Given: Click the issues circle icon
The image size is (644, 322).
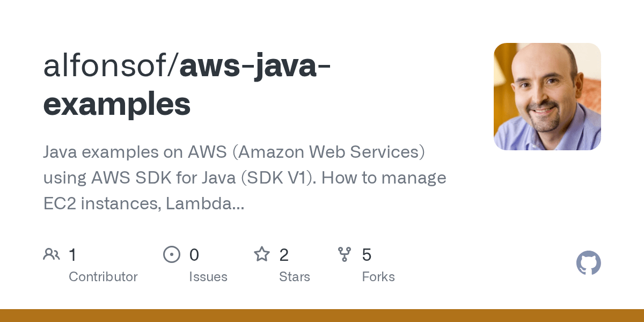Looking at the screenshot, I should 172,254.
